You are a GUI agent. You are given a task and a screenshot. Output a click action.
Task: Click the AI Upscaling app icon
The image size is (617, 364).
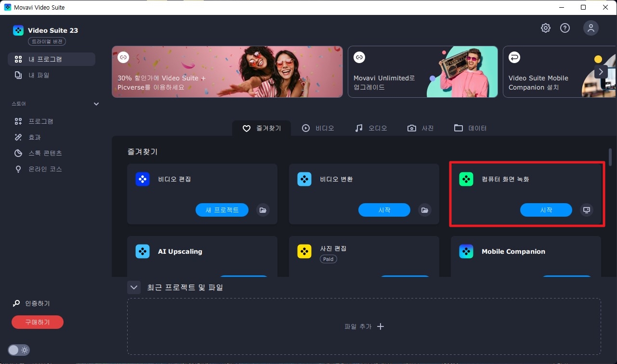point(143,251)
